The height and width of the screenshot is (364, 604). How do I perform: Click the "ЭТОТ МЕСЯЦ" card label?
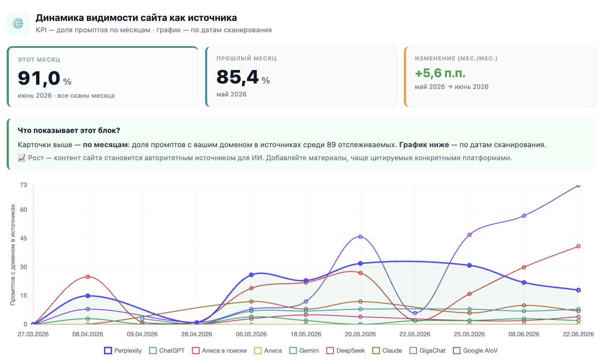tap(39, 60)
